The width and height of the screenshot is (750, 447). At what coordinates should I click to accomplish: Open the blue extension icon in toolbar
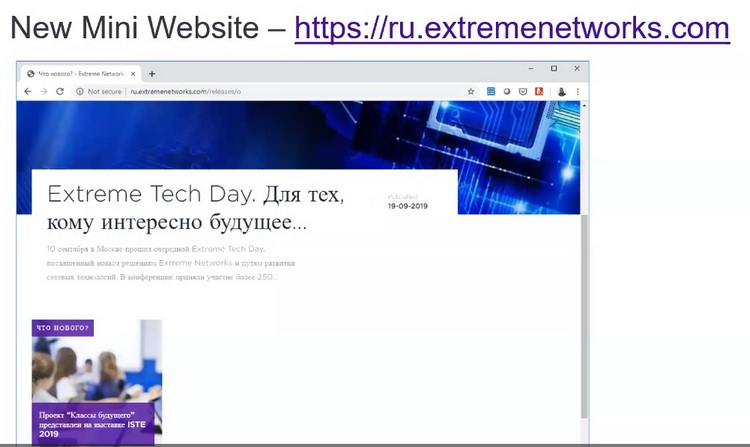pos(491,91)
